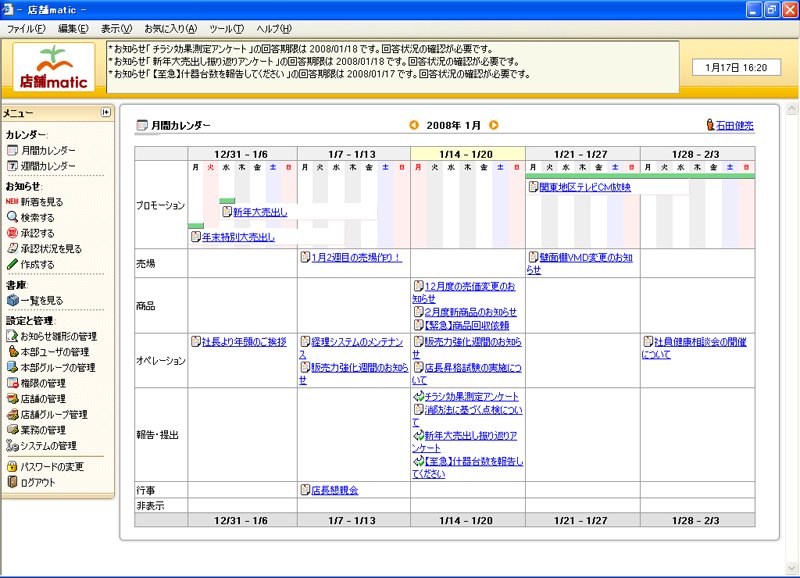
Task: Click the 店舗matic logo
Action: [54, 67]
